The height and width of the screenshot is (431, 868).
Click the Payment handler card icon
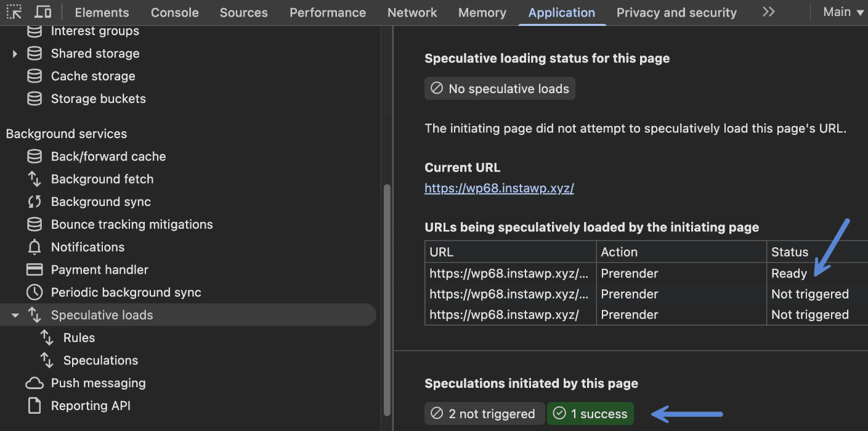point(34,269)
